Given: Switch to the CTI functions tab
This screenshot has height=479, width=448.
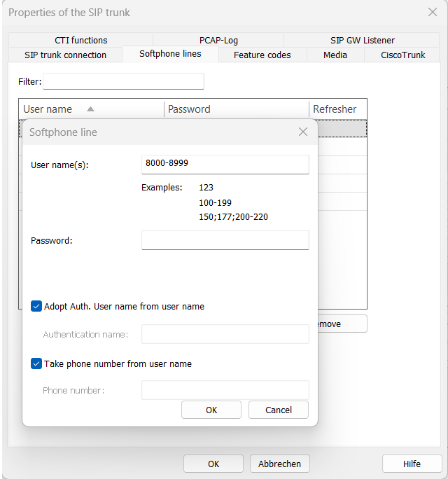Looking at the screenshot, I should [81, 41].
